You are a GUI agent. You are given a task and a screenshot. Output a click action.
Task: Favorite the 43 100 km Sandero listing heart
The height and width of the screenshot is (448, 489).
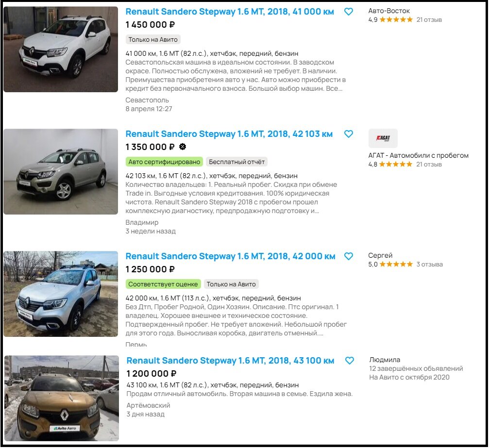350,361
